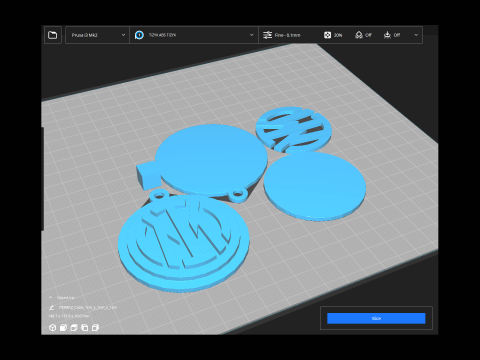The image size is (480, 360).
Task: Collapse the Object list with its chevron
Action: tap(51, 297)
